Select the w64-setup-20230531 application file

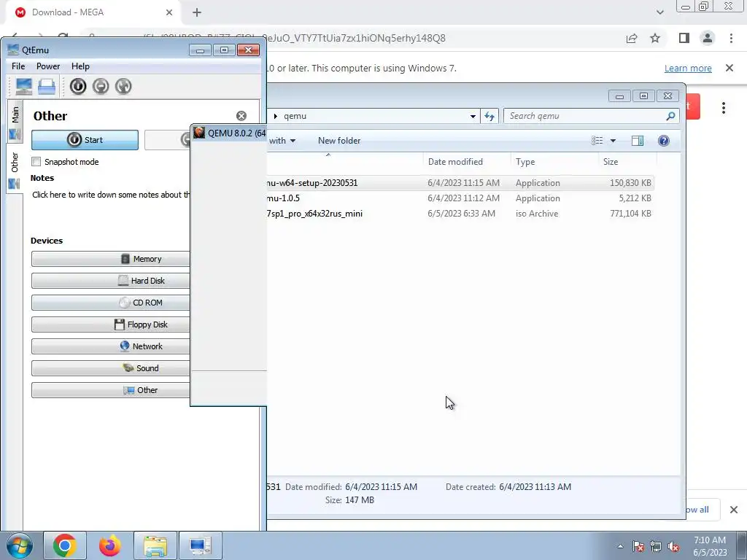click(460, 183)
